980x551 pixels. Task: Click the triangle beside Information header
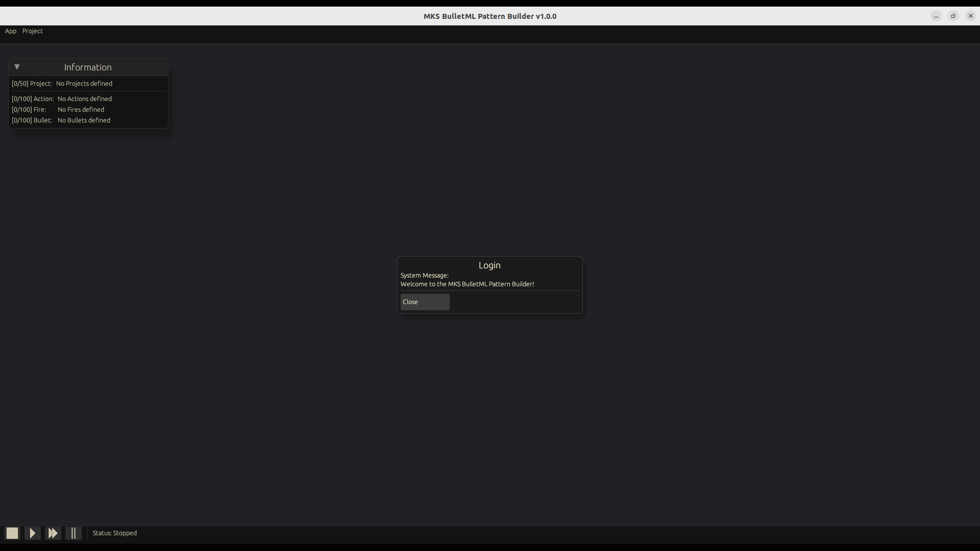[x=17, y=67]
